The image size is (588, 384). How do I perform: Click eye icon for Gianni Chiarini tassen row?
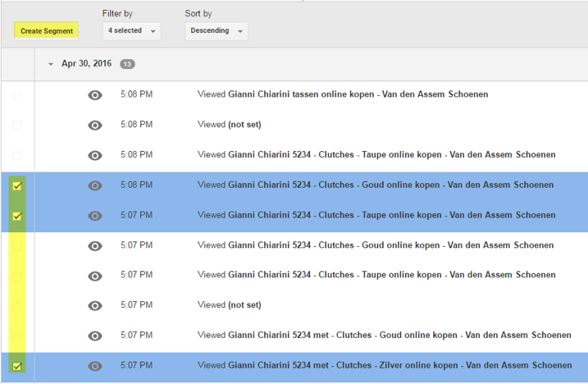click(x=95, y=95)
